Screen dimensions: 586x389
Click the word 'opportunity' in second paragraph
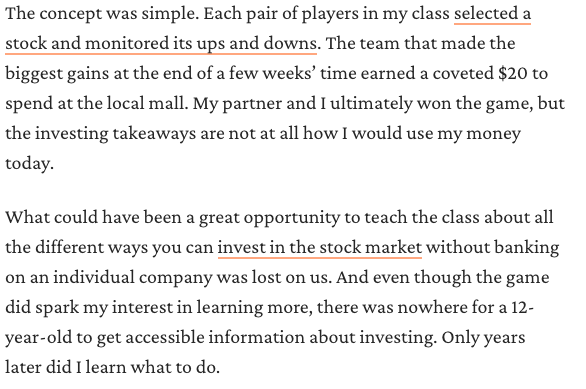(292, 219)
